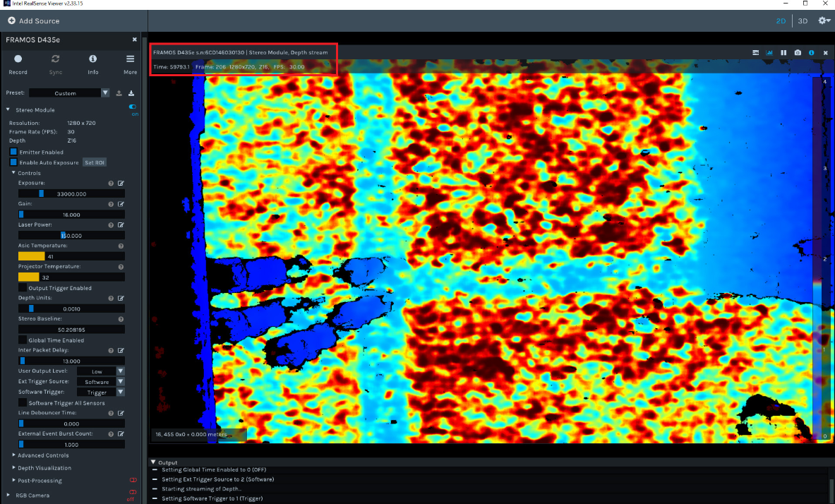
Task: Expand the RGB Camera section
Action: pyautogui.click(x=8, y=495)
